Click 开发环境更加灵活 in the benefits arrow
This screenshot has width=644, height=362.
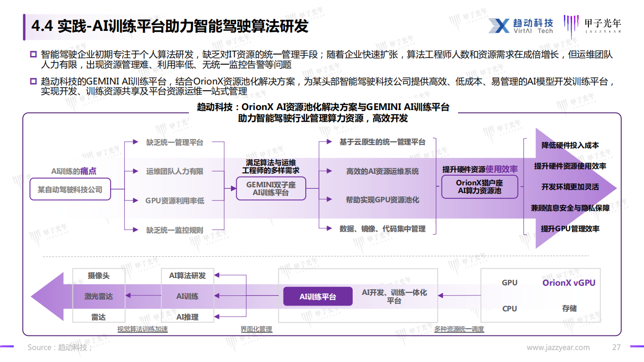point(570,187)
